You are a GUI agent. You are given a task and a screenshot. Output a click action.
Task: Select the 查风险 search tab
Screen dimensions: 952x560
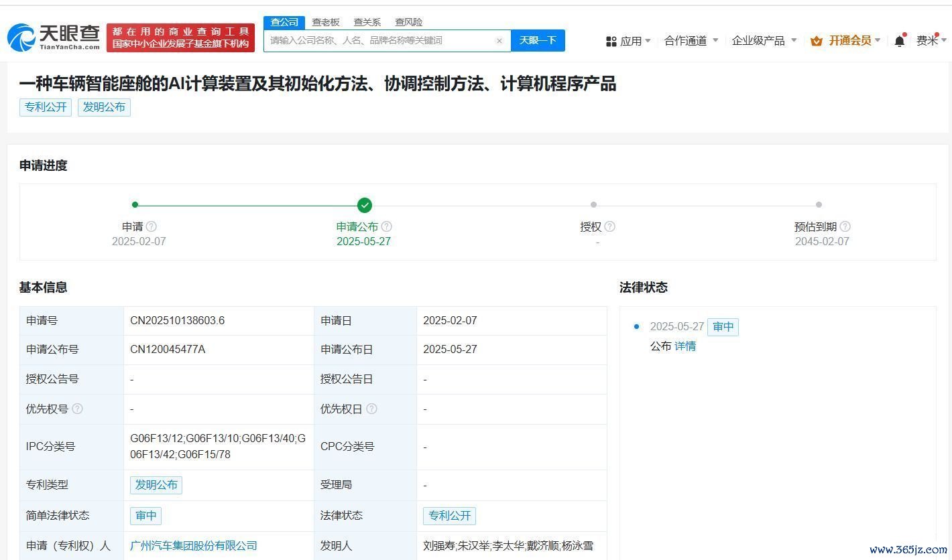pos(408,22)
